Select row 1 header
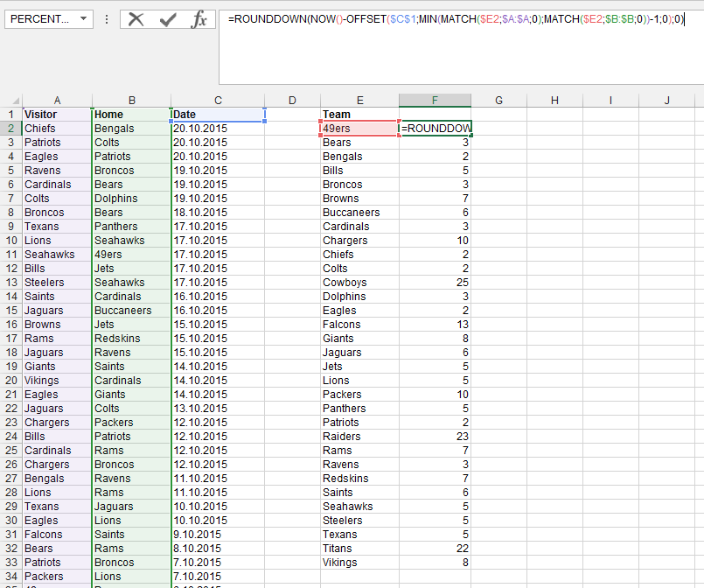Viewport: 704px width, 588px height. (10, 115)
